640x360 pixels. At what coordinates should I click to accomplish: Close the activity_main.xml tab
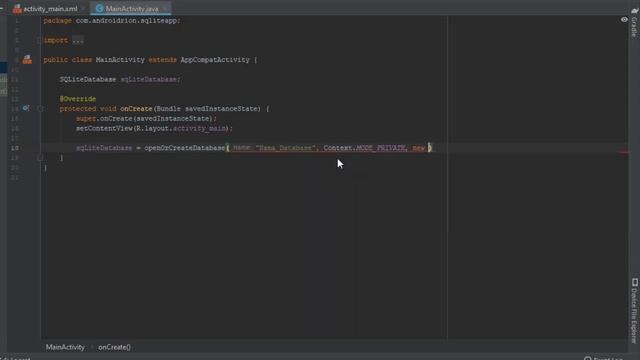(x=83, y=9)
